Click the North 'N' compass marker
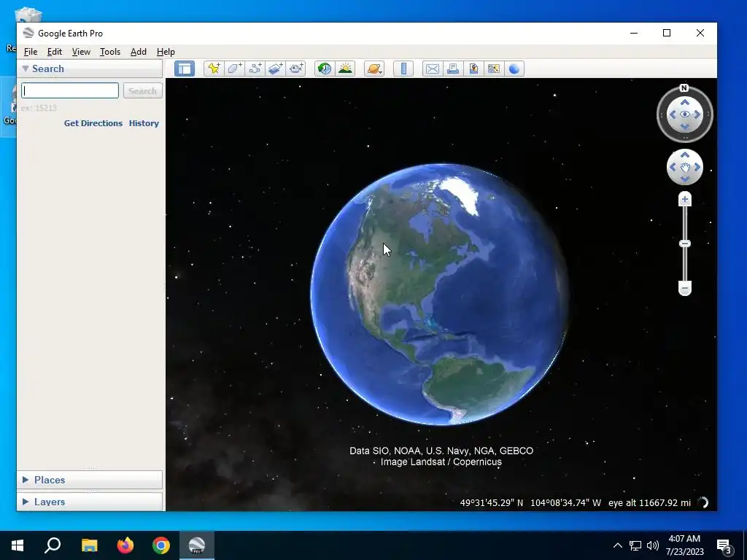This screenshot has width=747, height=560. 684,88
